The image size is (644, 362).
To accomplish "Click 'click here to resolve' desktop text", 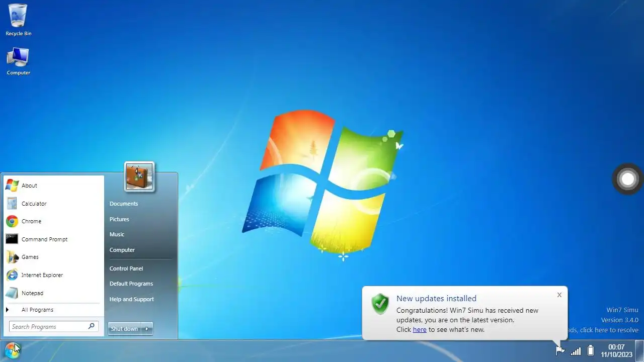I will click(x=609, y=330).
